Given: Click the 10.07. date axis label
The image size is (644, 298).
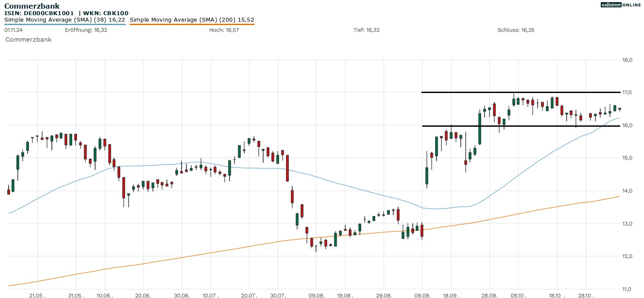Looking at the screenshot, I should pos(210,296).
